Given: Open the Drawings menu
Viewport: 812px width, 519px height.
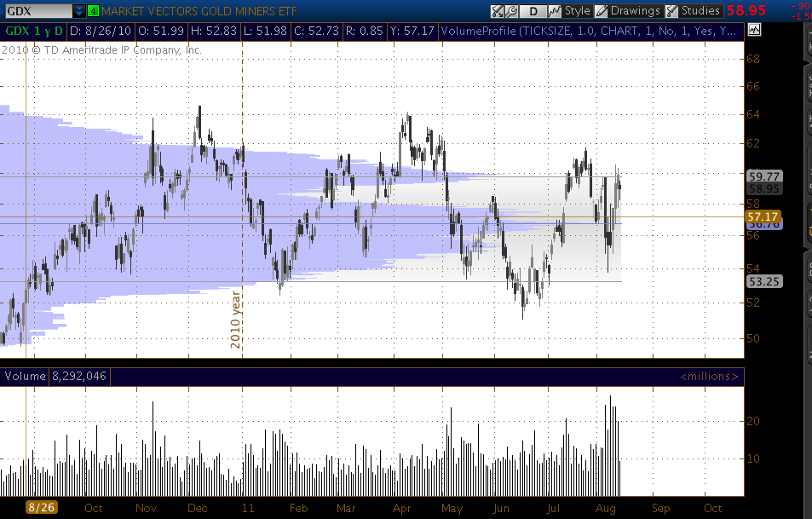Looking at the screenshot, I should click(628, 12).
